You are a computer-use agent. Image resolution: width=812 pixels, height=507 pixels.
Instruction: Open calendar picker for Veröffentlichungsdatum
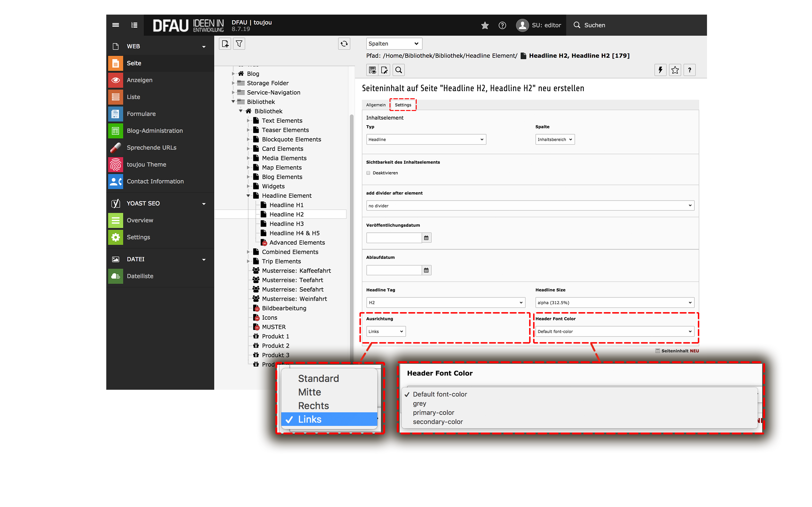tap(426, 238)
